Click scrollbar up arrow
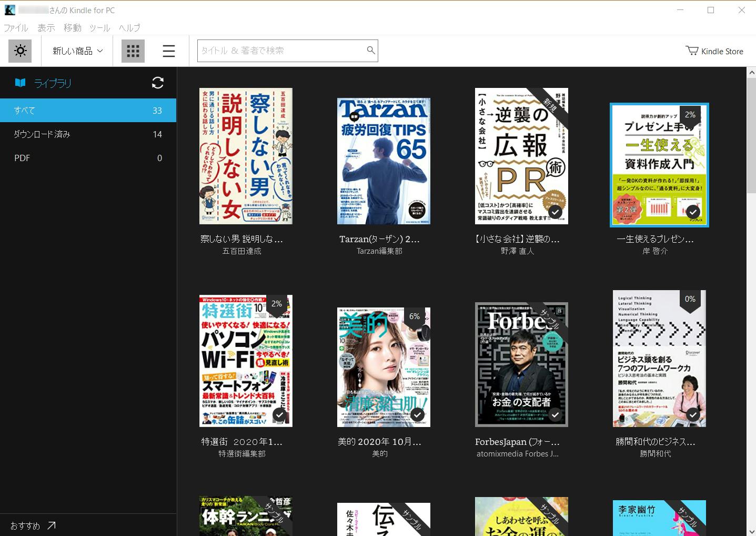 [751, 72]
